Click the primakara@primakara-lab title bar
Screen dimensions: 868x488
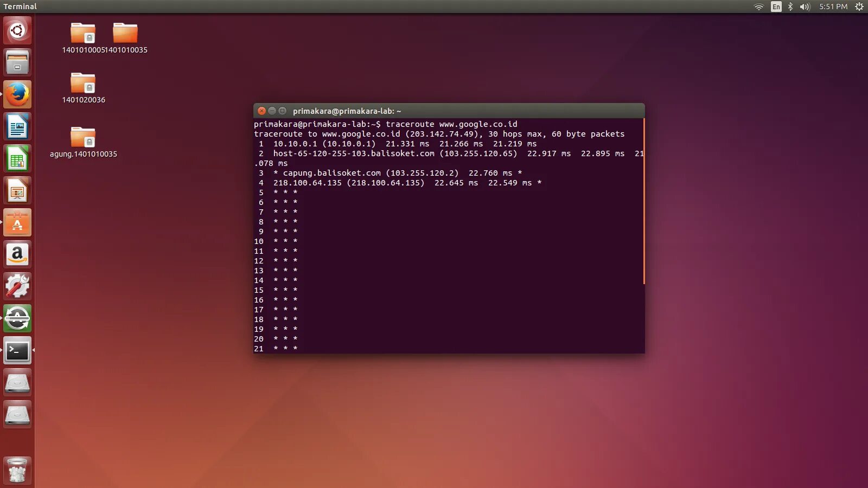click(449, 111)
